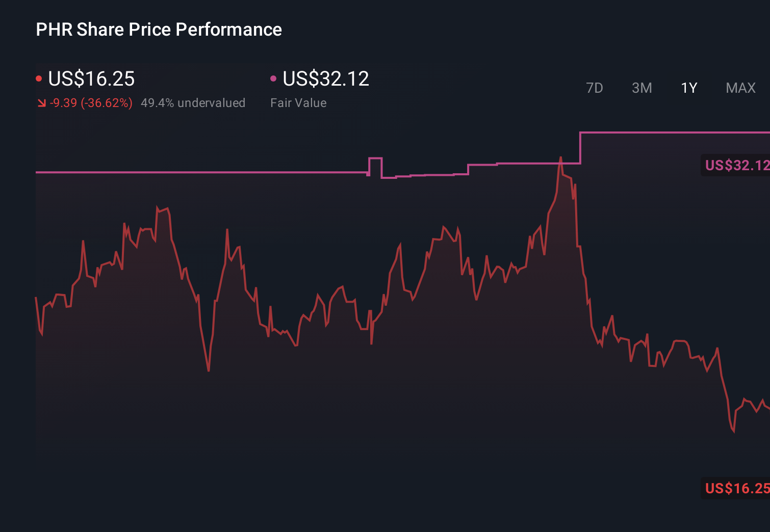770x532 pixels.
Task: Click the pink fair value step line
Action: pos(204,173)
